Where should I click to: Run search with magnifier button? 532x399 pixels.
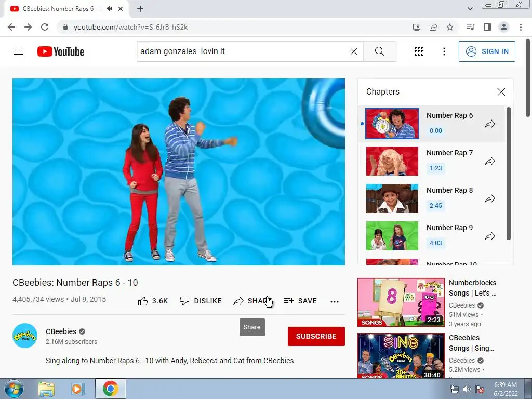(x=380, y=51)
